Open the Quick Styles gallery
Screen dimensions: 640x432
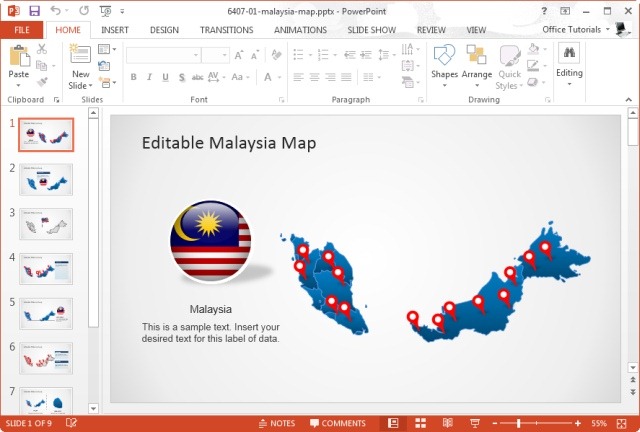pos(509,67)
